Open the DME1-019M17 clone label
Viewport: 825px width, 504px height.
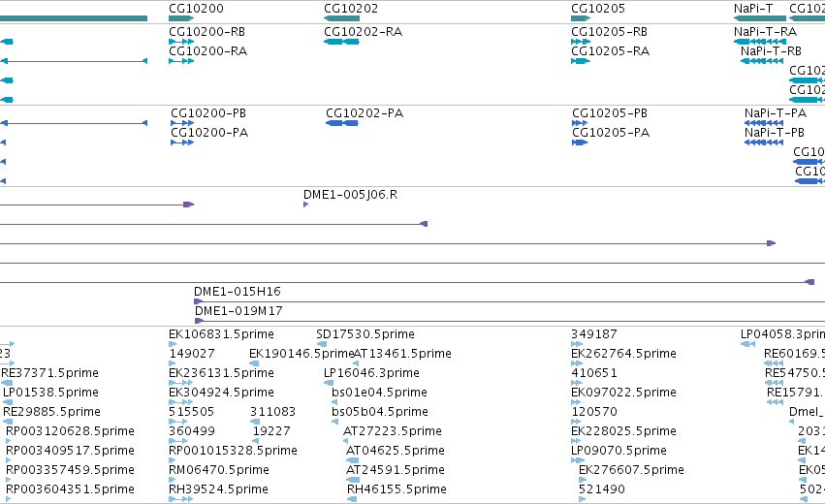[x=238, y=311]
